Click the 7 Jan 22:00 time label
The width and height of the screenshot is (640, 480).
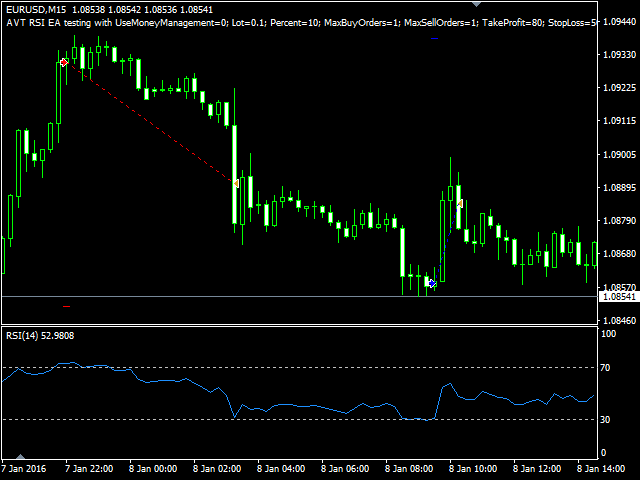(89, 469)
